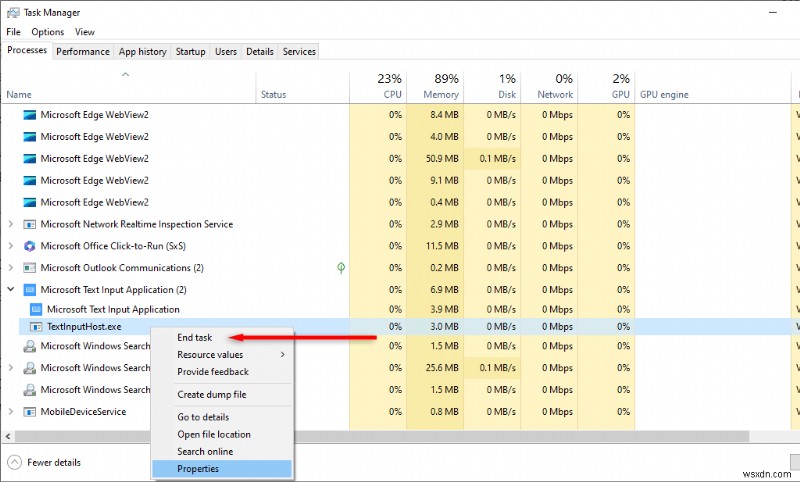This screenshot has width=800, height=482.
Task: Minimize the Task Manager window
Action: pos(773,12)
